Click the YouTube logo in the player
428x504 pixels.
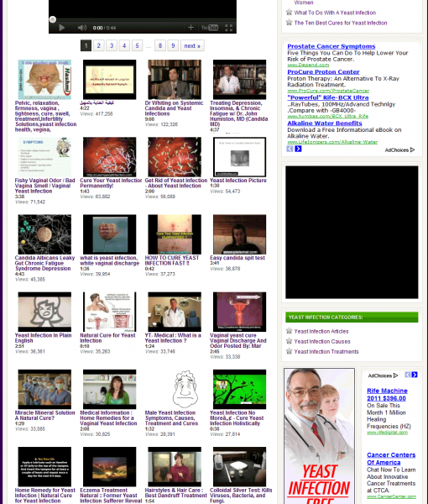pyautogui.click(x=210, y=28)
